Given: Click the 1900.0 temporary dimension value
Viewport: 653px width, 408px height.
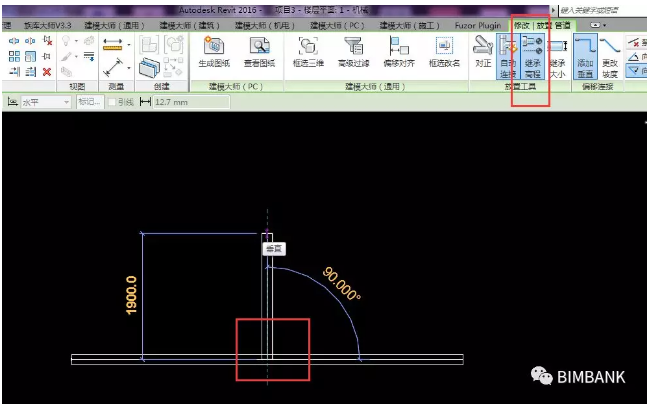Looking at the screenshot, I should click(130, 295).
